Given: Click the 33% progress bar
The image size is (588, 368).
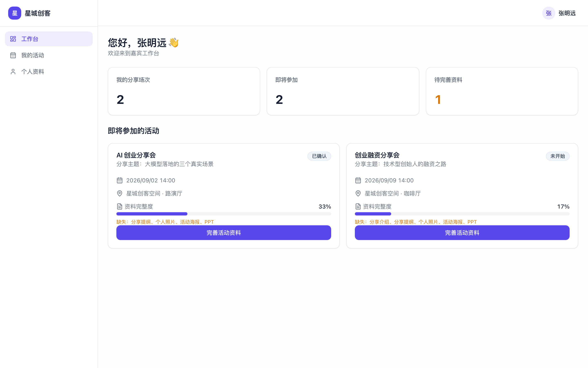Looking at the screenshot, I should click(x=224, y=214).
